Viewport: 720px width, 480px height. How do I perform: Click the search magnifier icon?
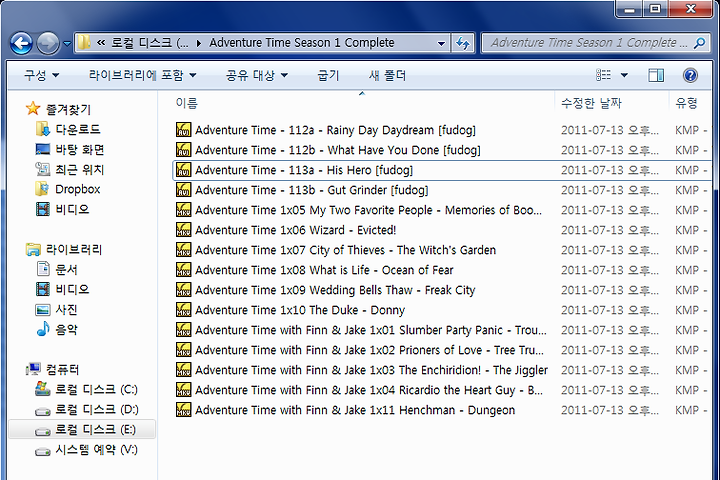[x=699, y=43]
